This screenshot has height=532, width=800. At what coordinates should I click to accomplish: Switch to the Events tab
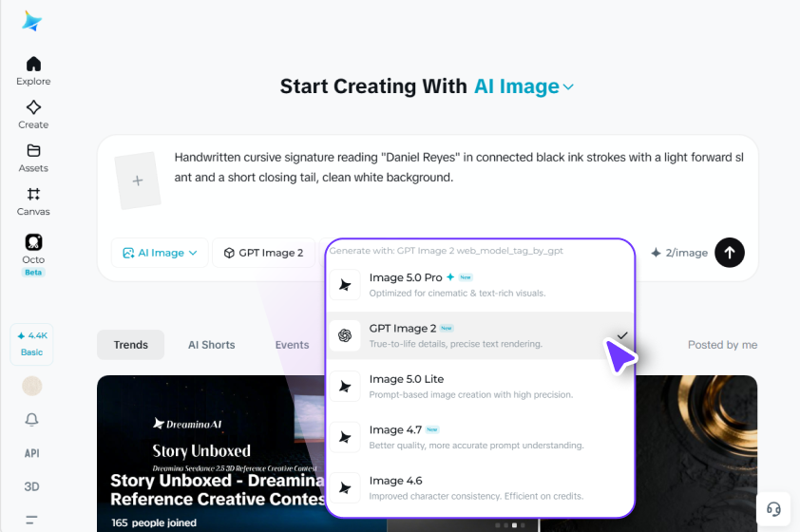coord(292,345)
